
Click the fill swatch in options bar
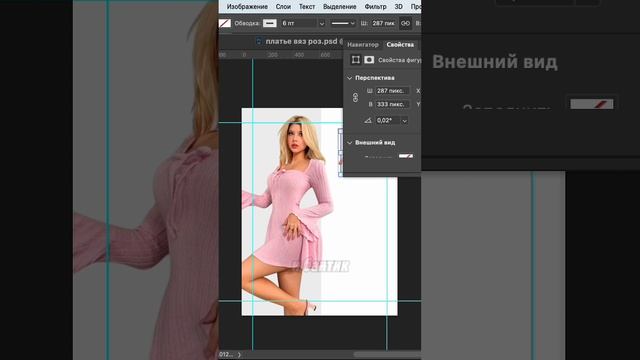pyautogui.click(x=225, y=23)
